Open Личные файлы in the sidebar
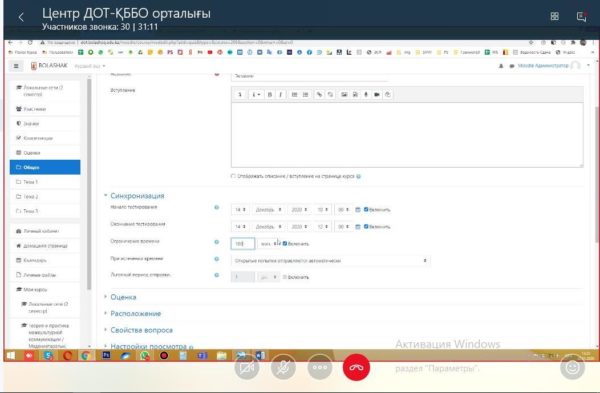The height and width of the screenshot is (393, 600). [45, 275]
